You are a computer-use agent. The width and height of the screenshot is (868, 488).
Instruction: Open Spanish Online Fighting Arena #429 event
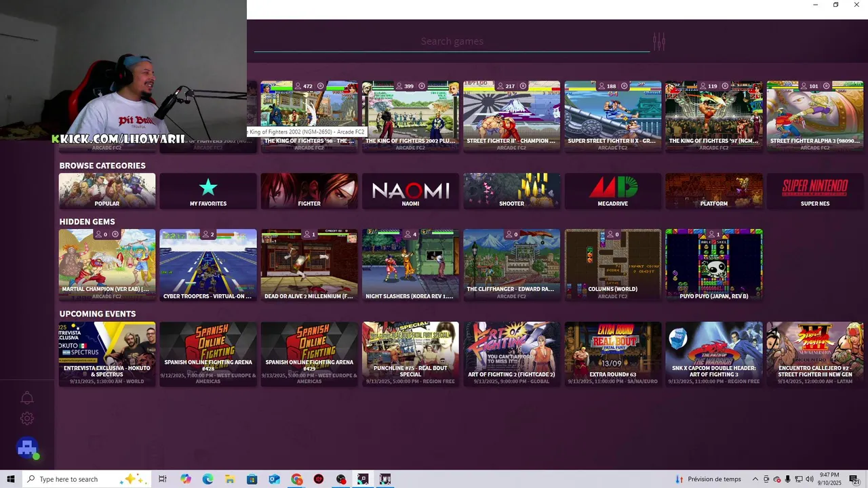tap(309, 354)
